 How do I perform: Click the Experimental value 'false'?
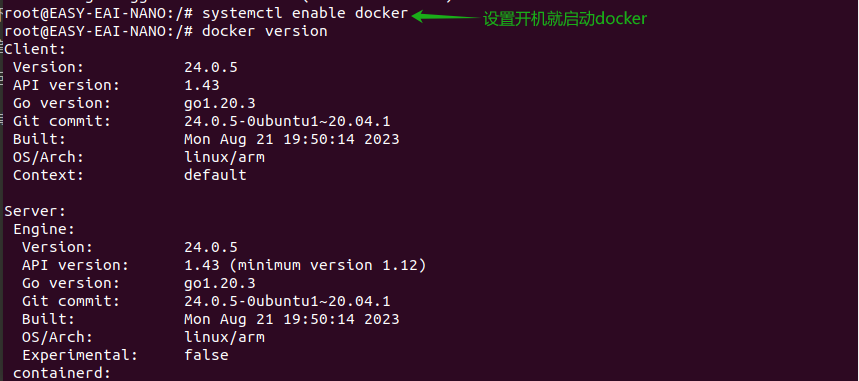(206, 355)
